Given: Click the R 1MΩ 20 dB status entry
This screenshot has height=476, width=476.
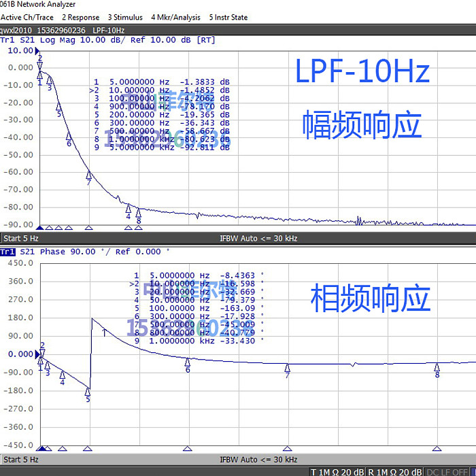Looking at the screenshot, I should (x=394, y=472).
